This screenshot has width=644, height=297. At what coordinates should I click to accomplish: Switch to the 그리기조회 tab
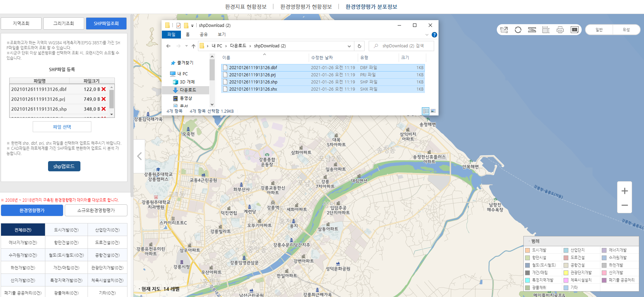pyautogui.click(x=64, y=24)
